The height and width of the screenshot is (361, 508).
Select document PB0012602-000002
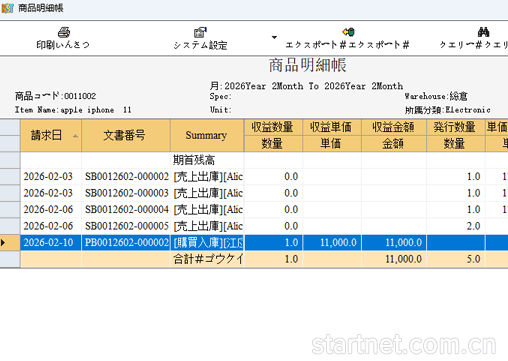point(127,243)
